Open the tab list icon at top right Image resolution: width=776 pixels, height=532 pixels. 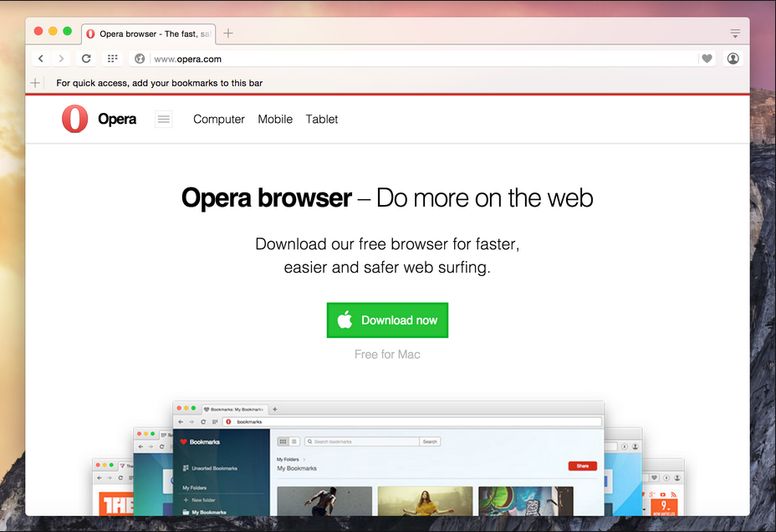pyautogui.click(x=735, y=33)
